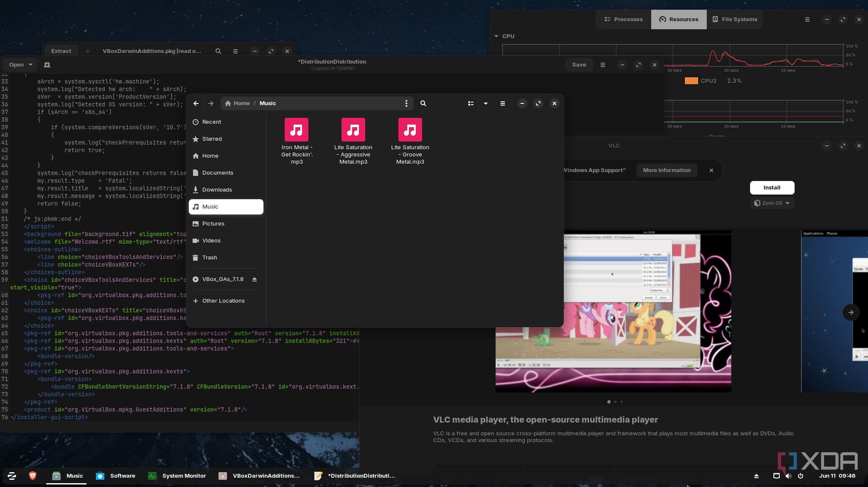Select Lite Saturation - Groove Metal.mp3
868x487 pixels.
(x=410, y=142)
